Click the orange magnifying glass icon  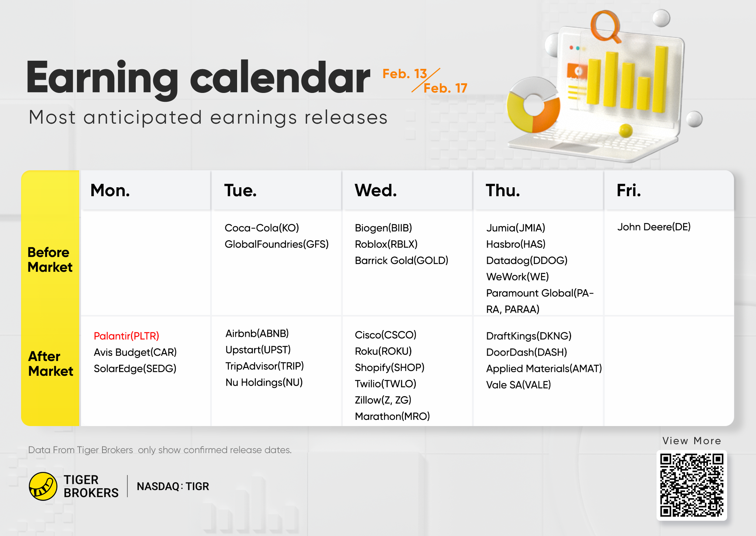pos(606,26)
